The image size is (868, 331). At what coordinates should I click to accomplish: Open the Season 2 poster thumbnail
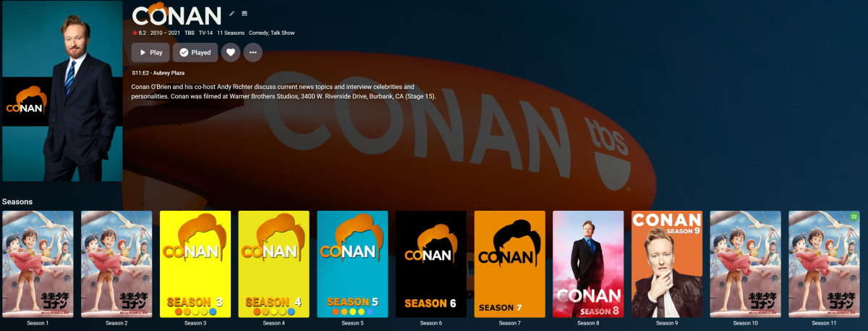point(116,264)
